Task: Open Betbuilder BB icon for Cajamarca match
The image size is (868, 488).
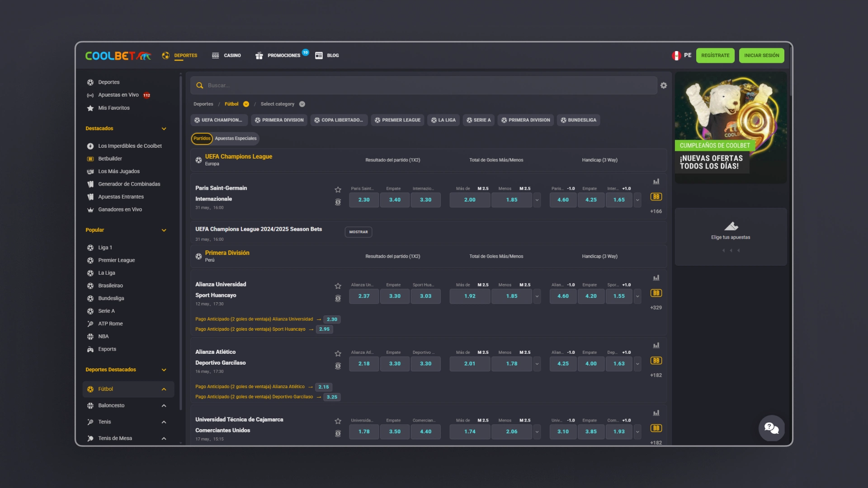Action: 656,428
